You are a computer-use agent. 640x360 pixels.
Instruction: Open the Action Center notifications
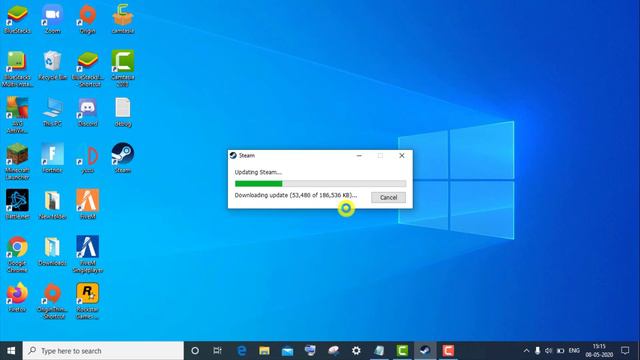[625, 351]
